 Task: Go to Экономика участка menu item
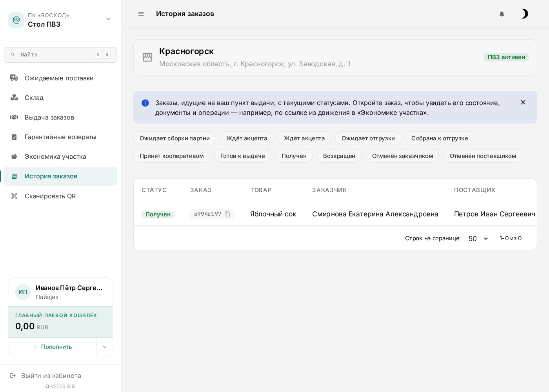click(x=60, y=156)
